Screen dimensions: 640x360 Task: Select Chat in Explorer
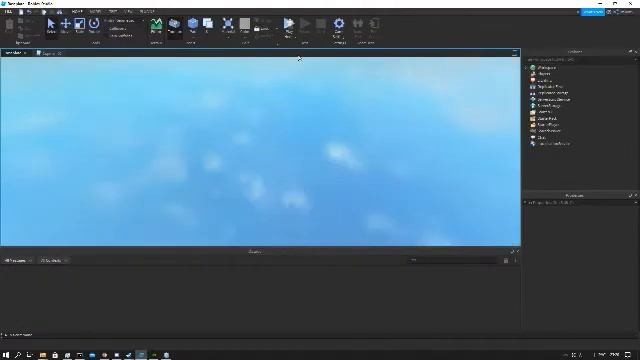pyautogui.click(x=541, y=138)
